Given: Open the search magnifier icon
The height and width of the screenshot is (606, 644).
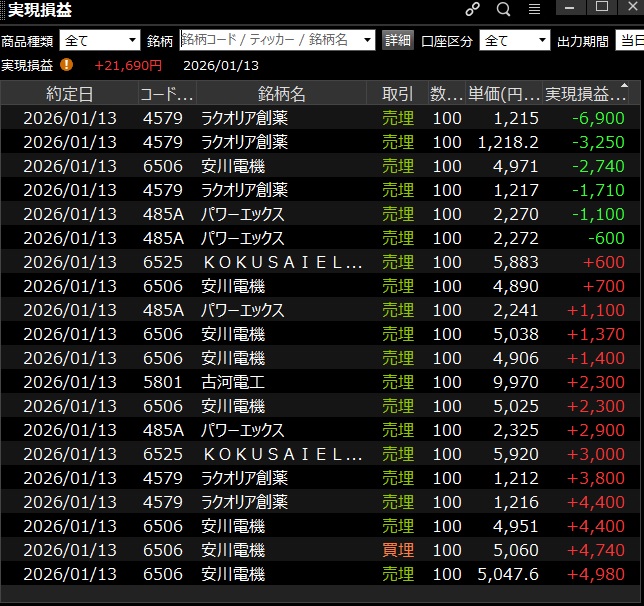Looking at the screenshot, I should (503, 9).
